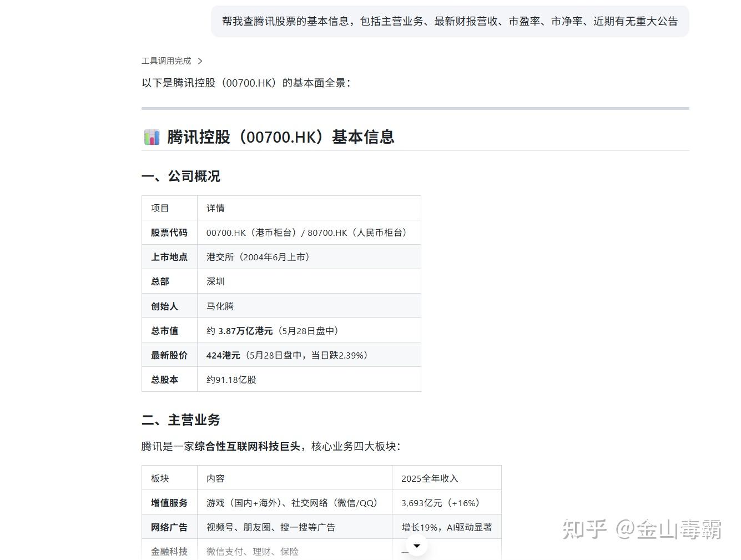Expand the 工具调用完成 chevron

[200, 61]
